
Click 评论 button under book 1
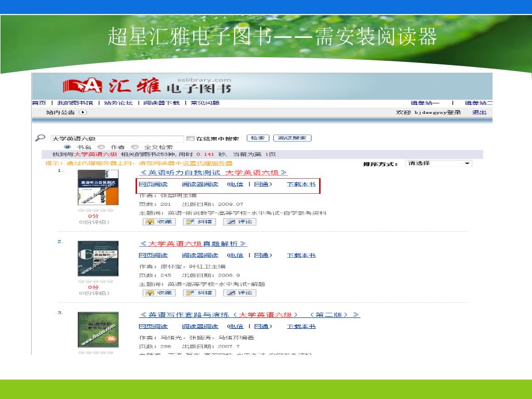(x=240, y=222)
